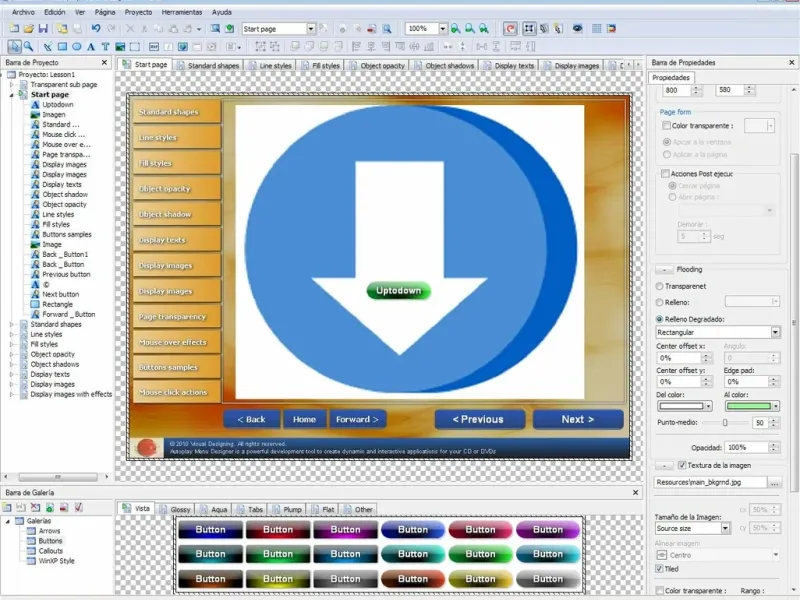Collapse the Start page tree node

tap(12, 94)
